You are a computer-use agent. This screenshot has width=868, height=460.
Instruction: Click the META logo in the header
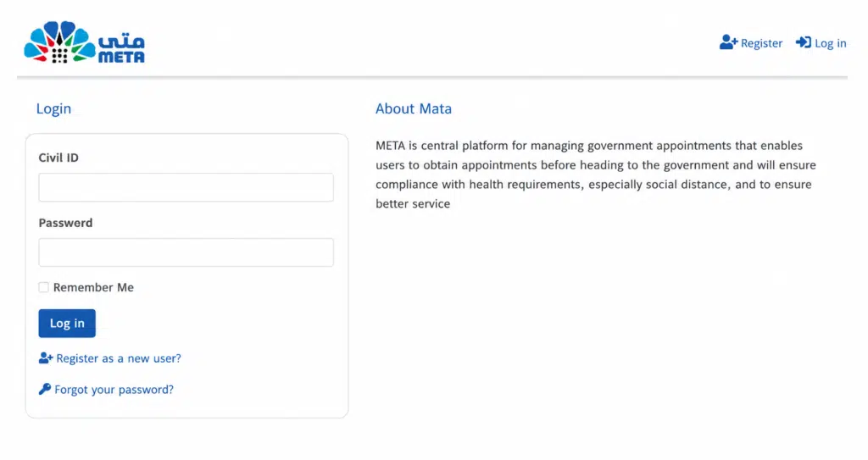(x=84, y=42)
